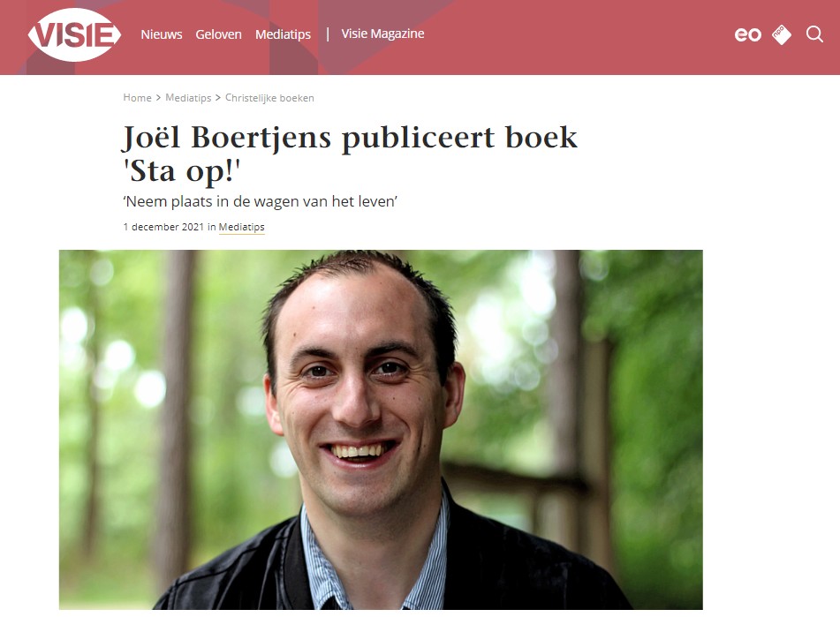Open the EO broadcaster logo link
The width and height of the screenshot is (840, 617).
click(x=747, y=34)
